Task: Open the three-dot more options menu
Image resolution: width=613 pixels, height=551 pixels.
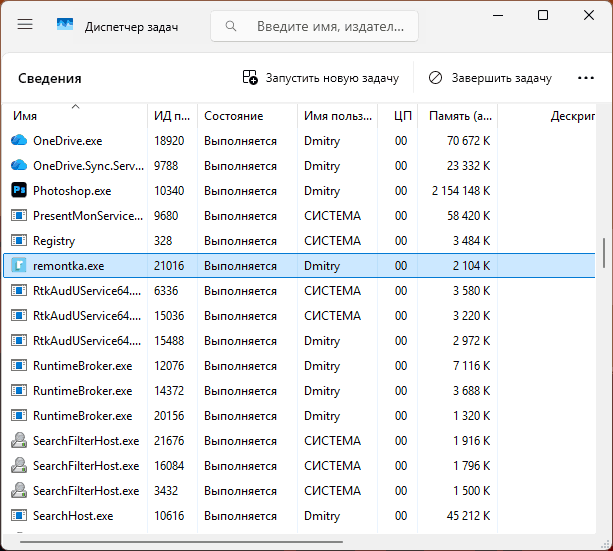Action: 586,78
